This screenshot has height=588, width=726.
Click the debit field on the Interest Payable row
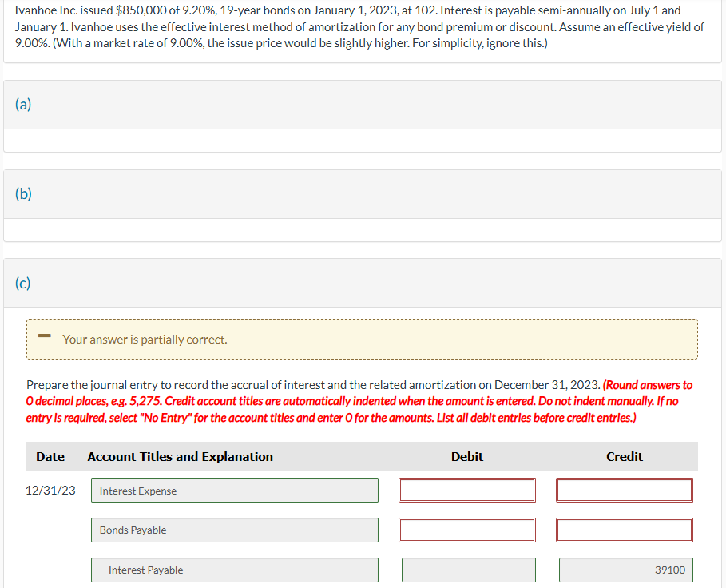point(469,570)
